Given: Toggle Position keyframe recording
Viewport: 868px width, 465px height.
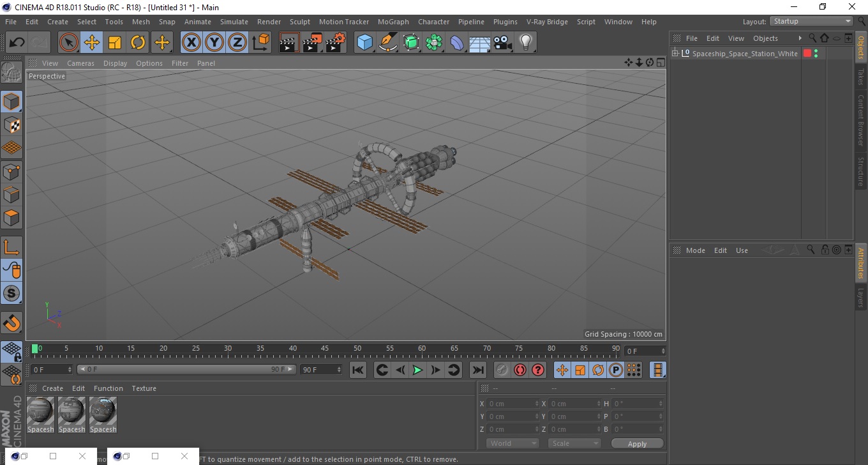Looking at the screenshot, I should pyautogui.click(x=562, y=370).
